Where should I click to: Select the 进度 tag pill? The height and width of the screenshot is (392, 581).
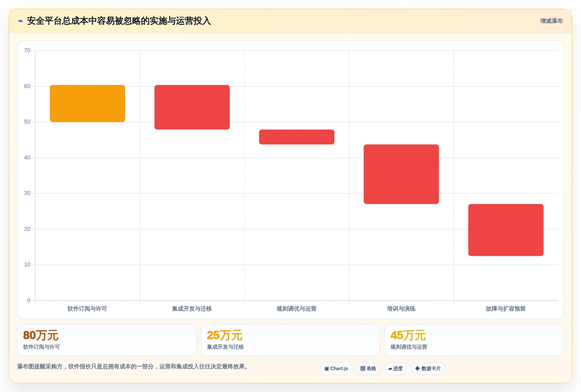[395, 369]
